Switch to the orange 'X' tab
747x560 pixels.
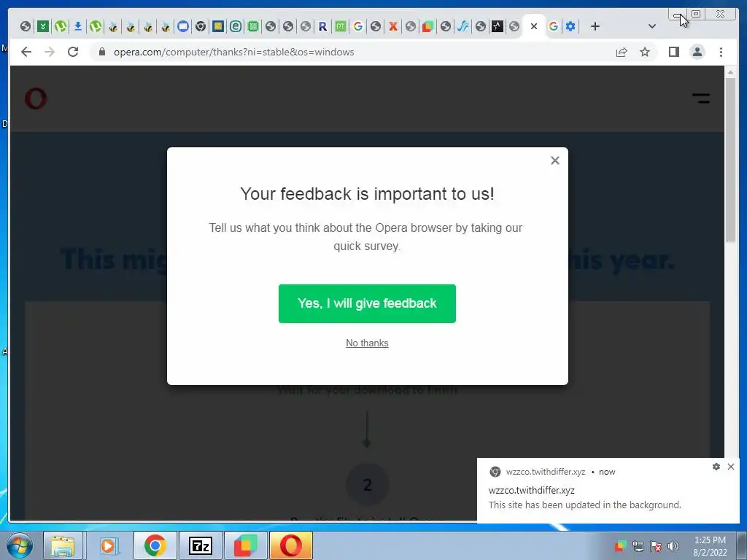393,26
